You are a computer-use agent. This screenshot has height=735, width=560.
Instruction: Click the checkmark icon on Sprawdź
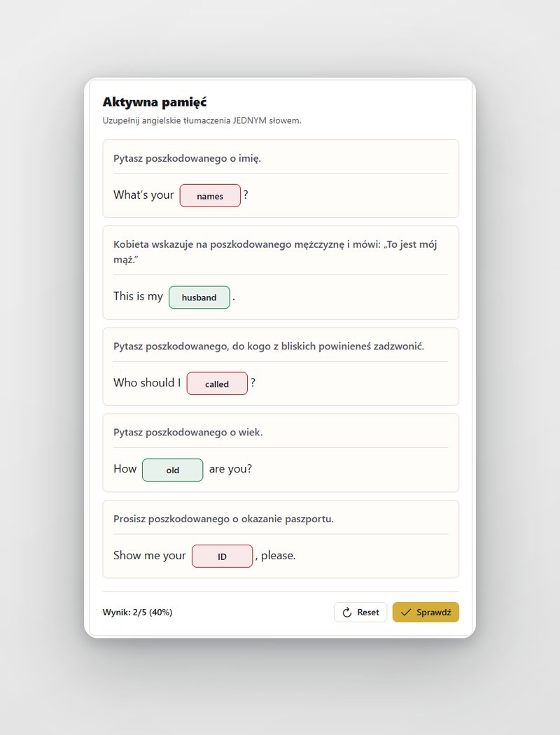406,612
